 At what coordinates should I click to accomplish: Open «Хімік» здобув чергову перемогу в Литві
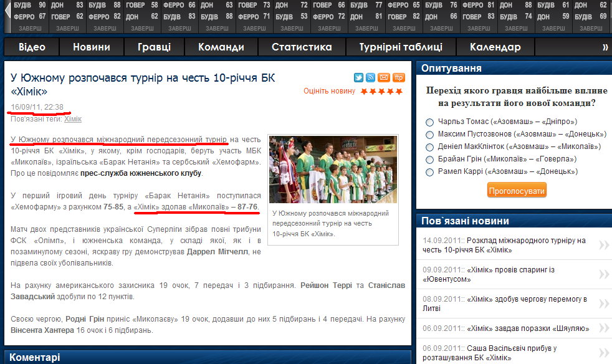click(505, 304)
